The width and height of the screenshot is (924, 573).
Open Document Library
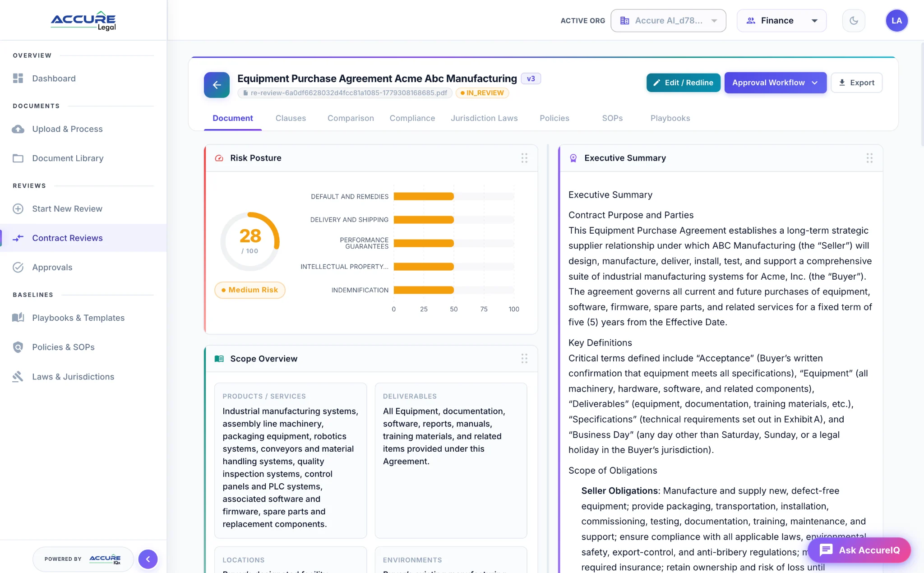click(83, 158)
